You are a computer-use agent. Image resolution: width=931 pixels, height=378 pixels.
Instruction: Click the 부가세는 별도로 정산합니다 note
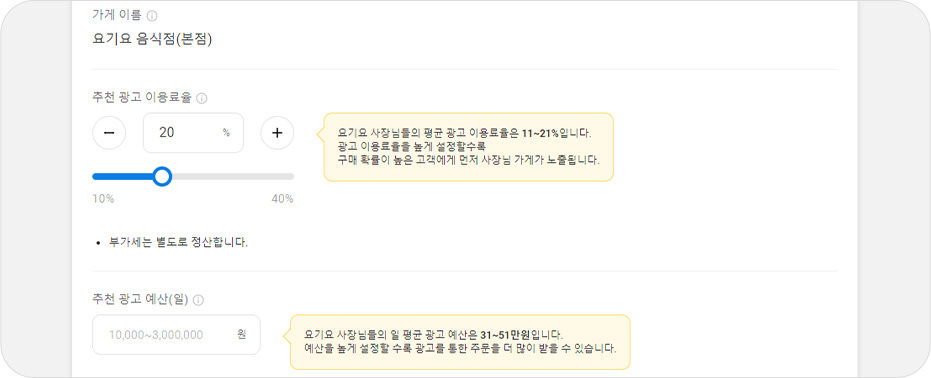[x=178, y=243]
